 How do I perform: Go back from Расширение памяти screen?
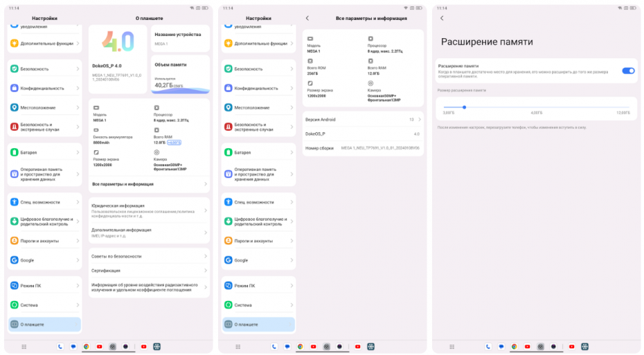point(442,18)
